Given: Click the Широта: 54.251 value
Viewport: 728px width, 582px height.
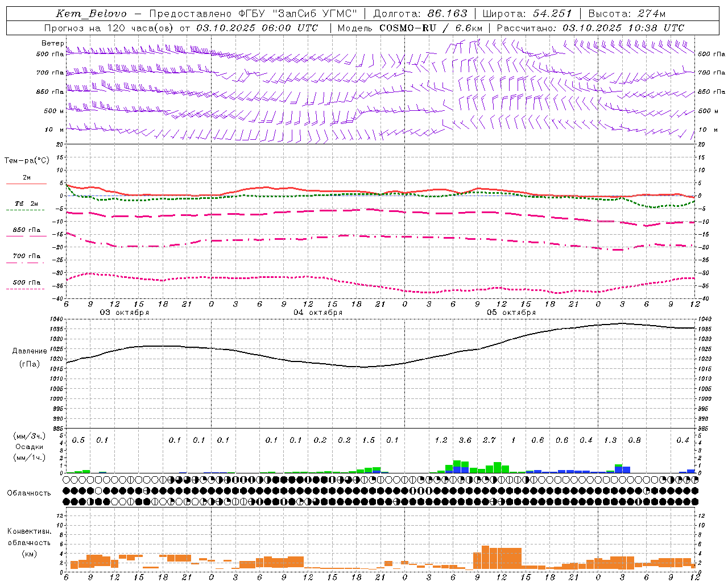Looking at the screenshot, I should (x=527, y=14).
